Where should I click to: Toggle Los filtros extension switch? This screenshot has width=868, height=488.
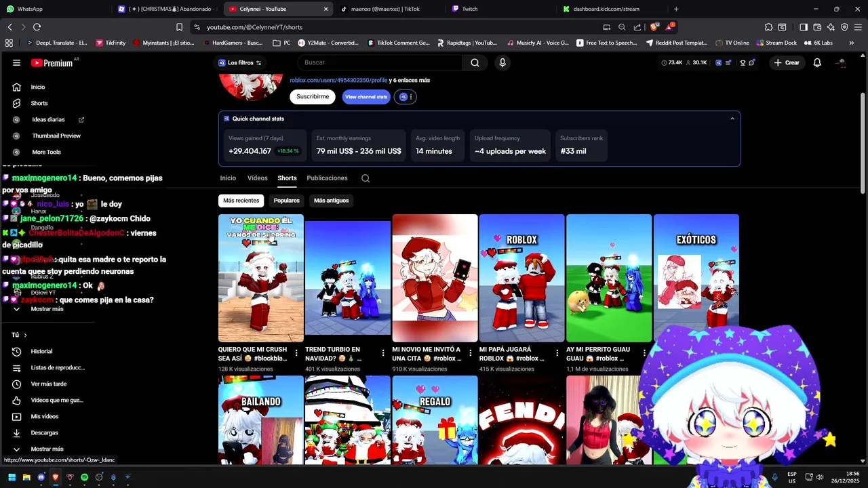258,62
